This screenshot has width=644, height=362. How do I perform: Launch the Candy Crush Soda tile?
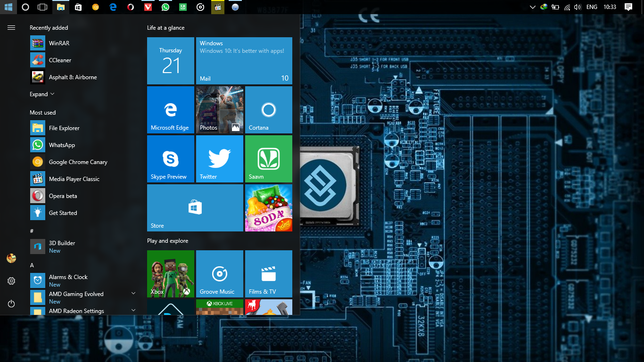tap(269, 208)
